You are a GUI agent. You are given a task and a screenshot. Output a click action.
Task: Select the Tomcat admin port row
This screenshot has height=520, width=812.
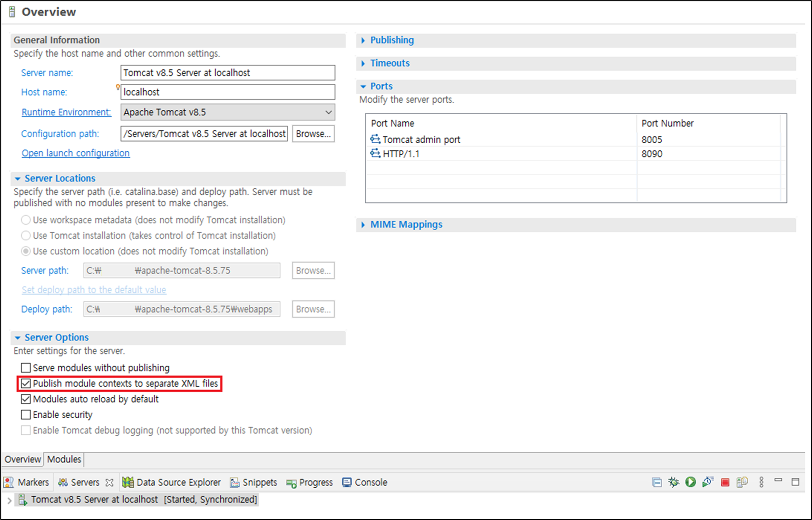pos(576,139)
